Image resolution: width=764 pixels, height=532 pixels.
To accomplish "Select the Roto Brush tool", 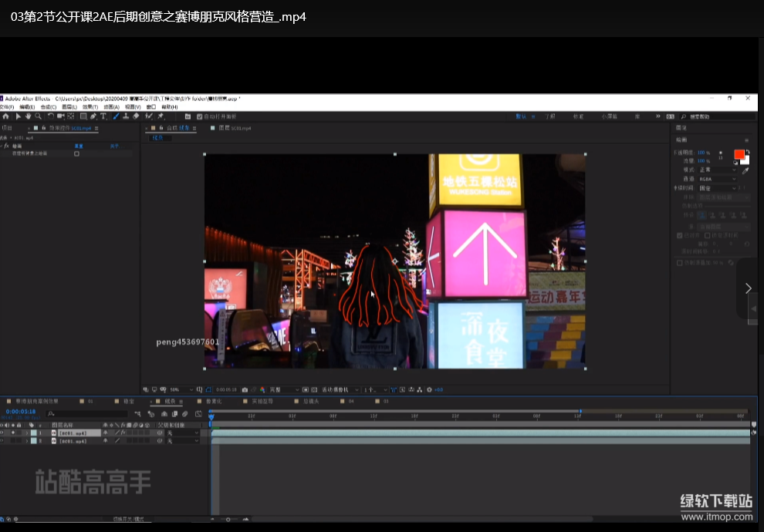I will click(149, 116).
